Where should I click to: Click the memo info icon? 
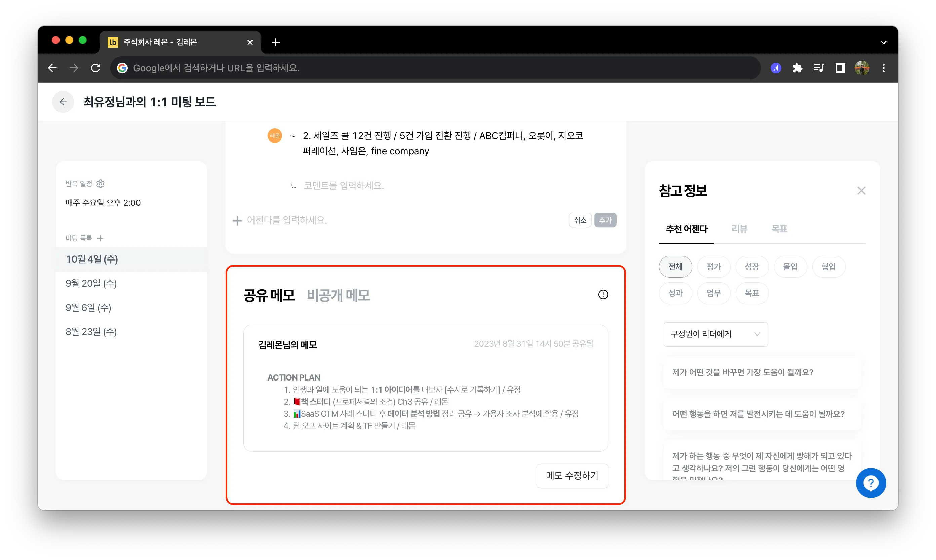pos(603,295)
